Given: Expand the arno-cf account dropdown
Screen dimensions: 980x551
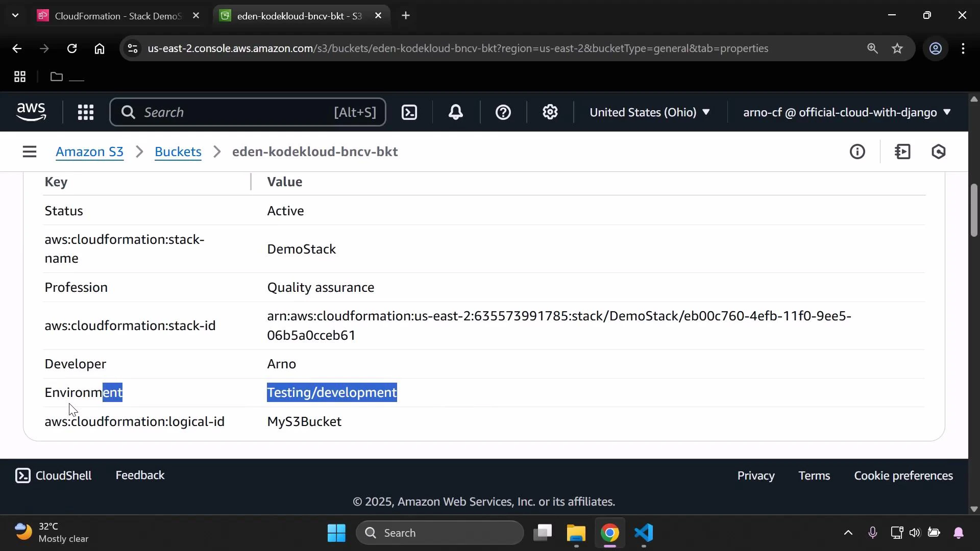Looking at the screenshot, I should (845, 112).
